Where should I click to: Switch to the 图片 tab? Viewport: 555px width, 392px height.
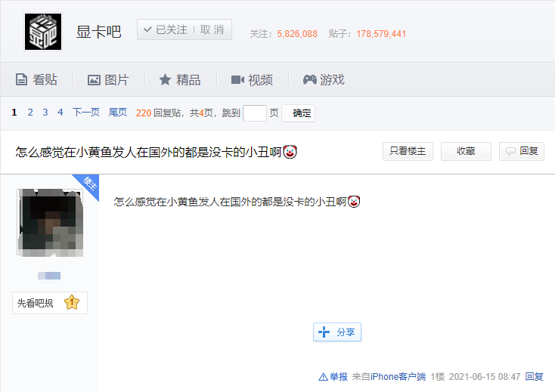coord(108,79)
